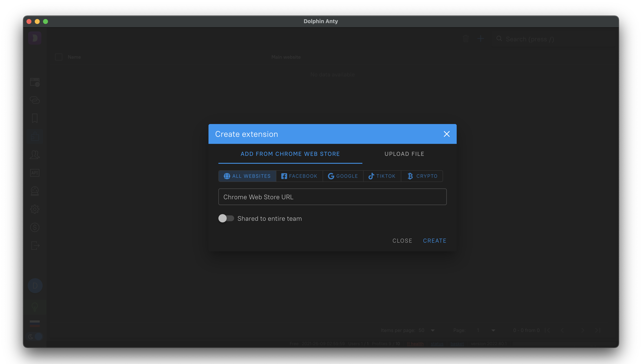Open the crystal ball sidebar icon
The width and height of the screenshot is (642, 364).
click(35, 191)
